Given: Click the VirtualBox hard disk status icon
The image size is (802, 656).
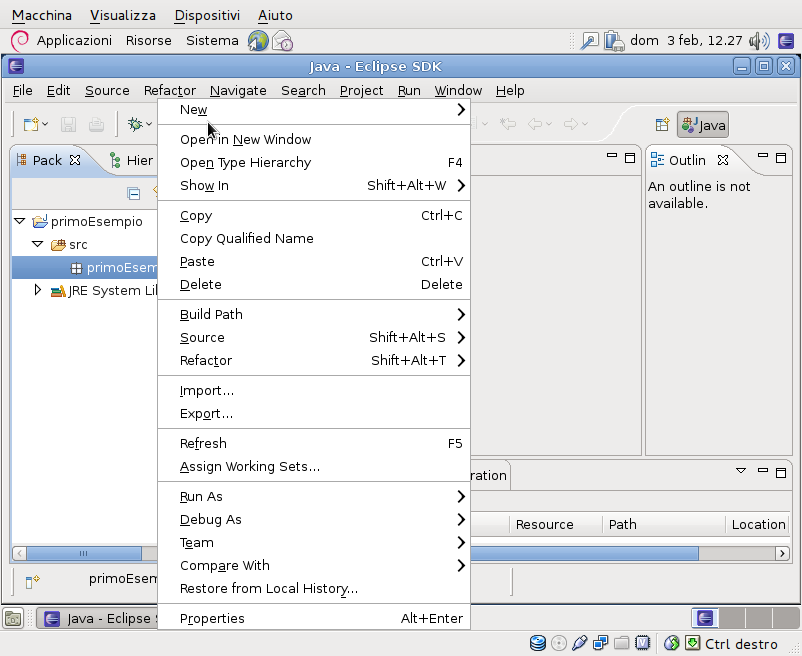Looking at the screenshot, I should pos(538,643).
